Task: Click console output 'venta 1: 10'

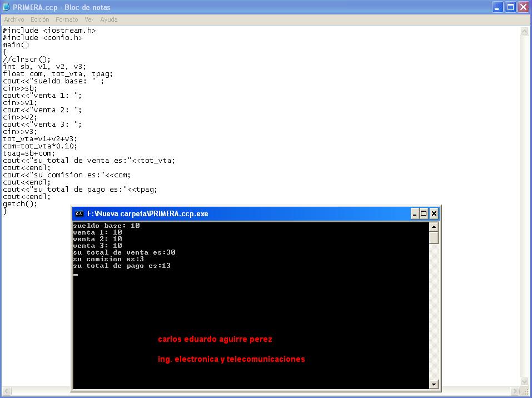Action: pos(98,232)
